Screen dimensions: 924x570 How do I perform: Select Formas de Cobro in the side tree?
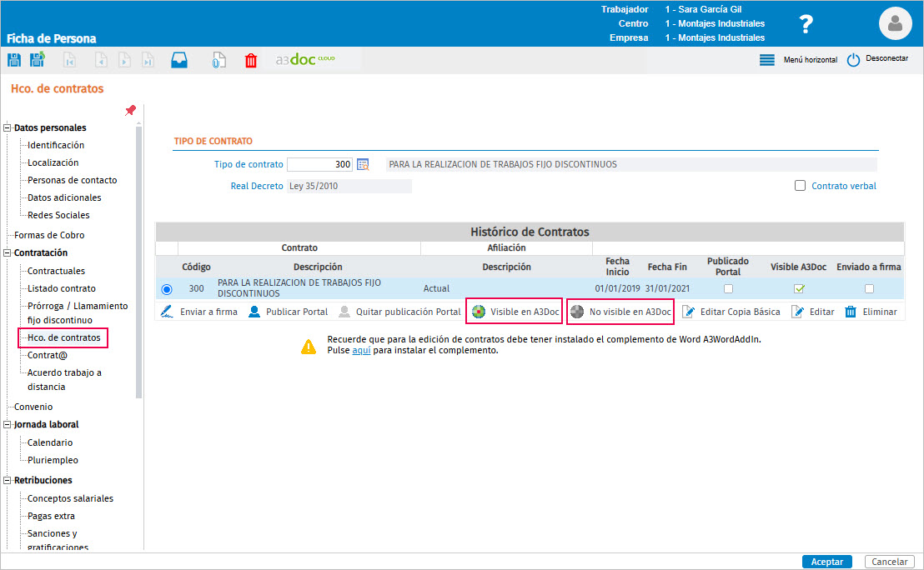[x=49, y=235]
